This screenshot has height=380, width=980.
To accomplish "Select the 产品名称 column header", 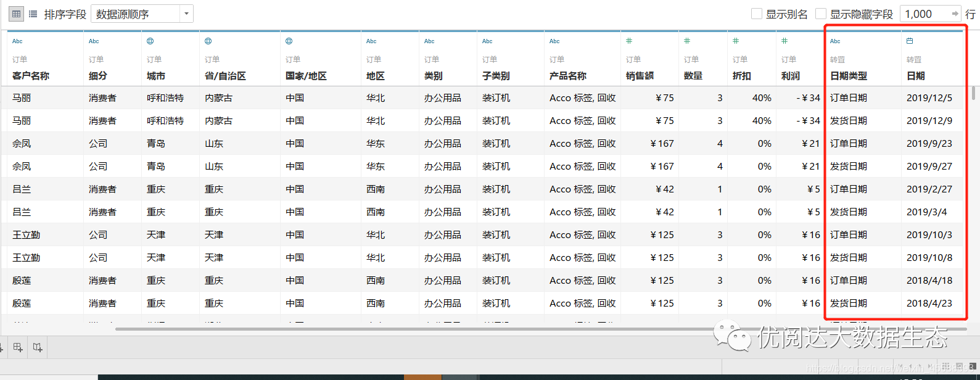I will pyautogui.click(x=568, y=76).
